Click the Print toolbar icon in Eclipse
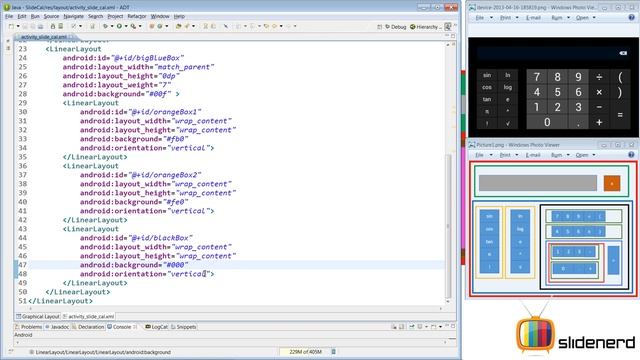The image size is (640, 360). pos(40,27)
